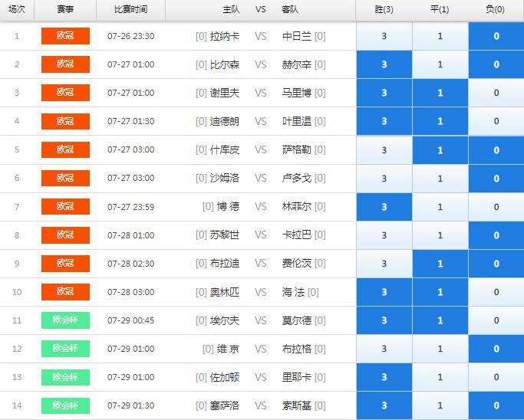Select loss (0) for 奥林匹 vs 海法
The width and height of the screenshot is (524, 420).
pyautogui.click(x=496, y=292)
